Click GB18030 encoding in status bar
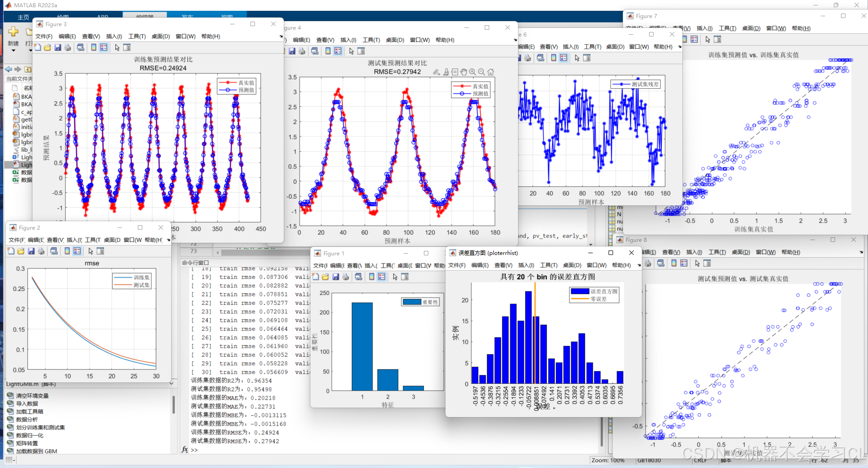 pos(649,460)
